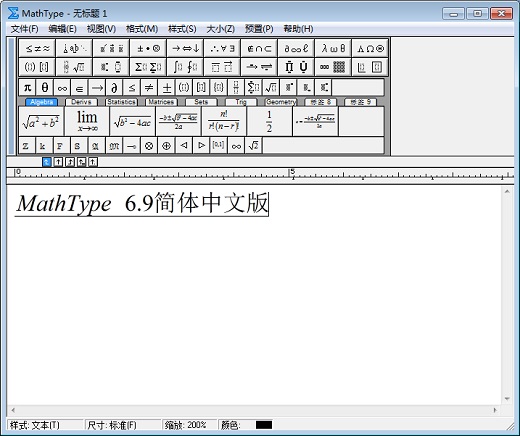Select the decimal tab stop type
Viewport: 520px width, 436px height.
[93, 162]
